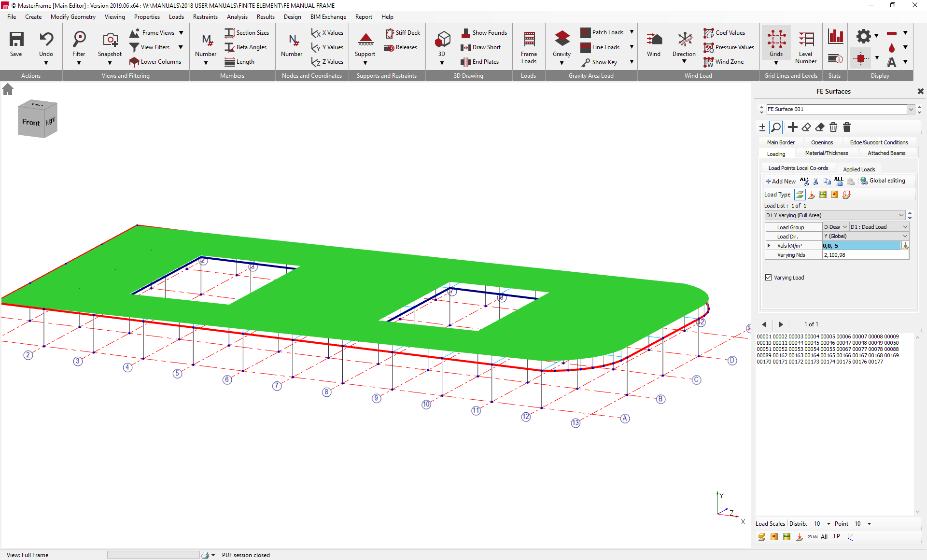The height and width of the screenshot is (560, 927).
Task: Click the Gravity area load icon
Action: tap(562, 39)
